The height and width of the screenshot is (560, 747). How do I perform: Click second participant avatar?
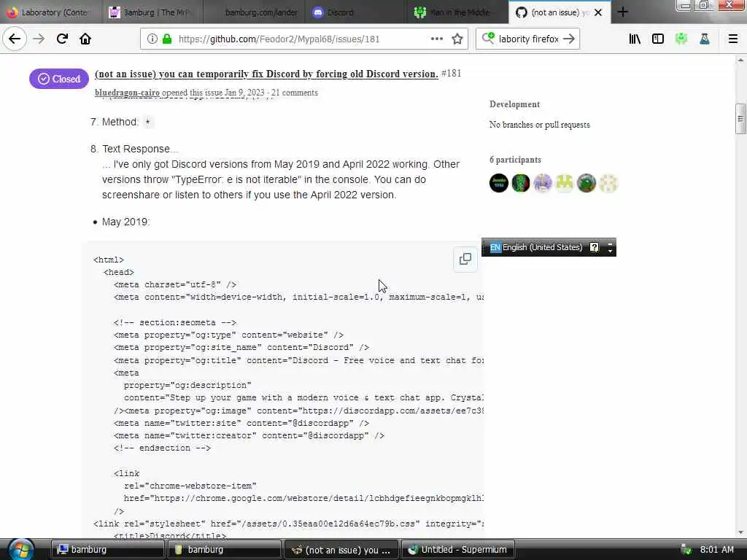pyautogui.click(x=521, y=183)
